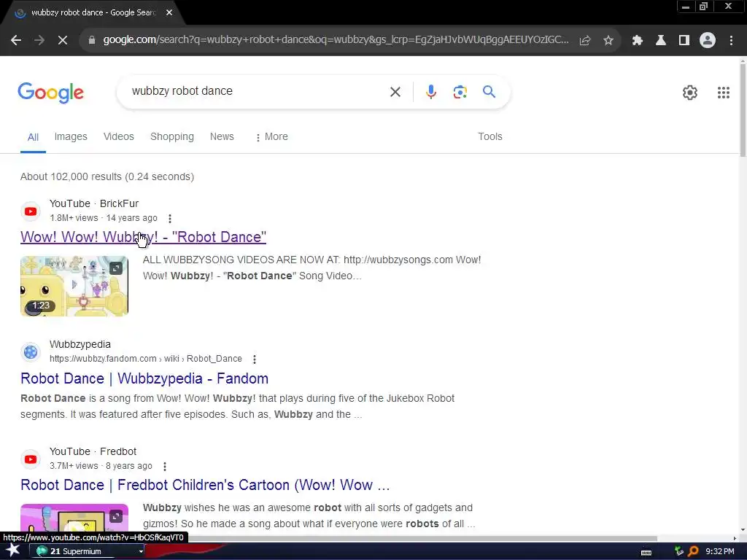Bookmark this page with the star
Viewport: 747px width, 560px height.
[608, 41]
